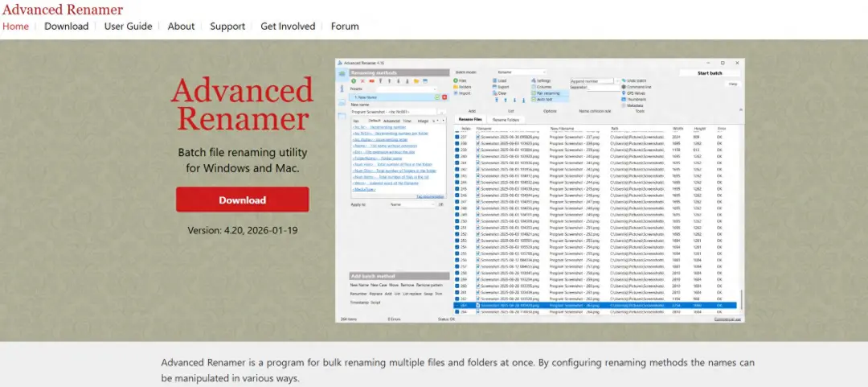Click the Import icon
This screenshot has height=387, width=868.
[456, 93]
